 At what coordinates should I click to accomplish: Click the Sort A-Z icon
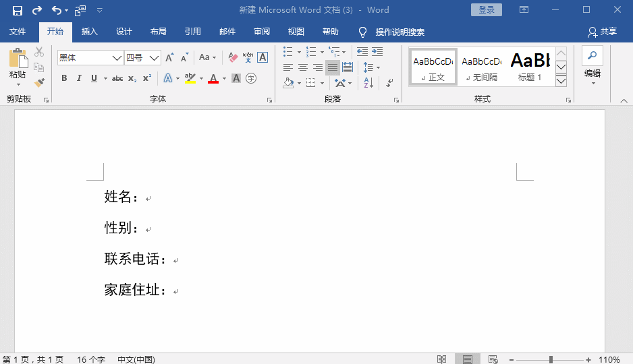tap(368, 83)
